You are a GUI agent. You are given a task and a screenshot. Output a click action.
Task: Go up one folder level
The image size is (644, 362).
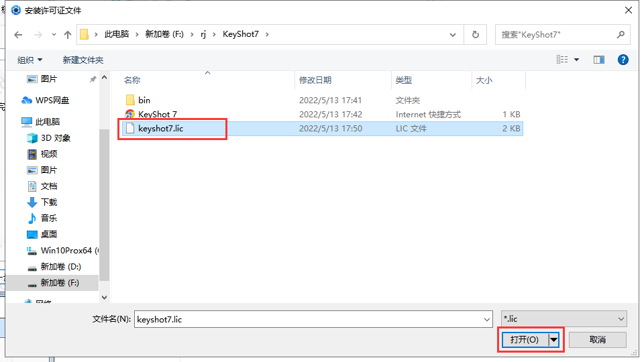(x=68, y=35)
